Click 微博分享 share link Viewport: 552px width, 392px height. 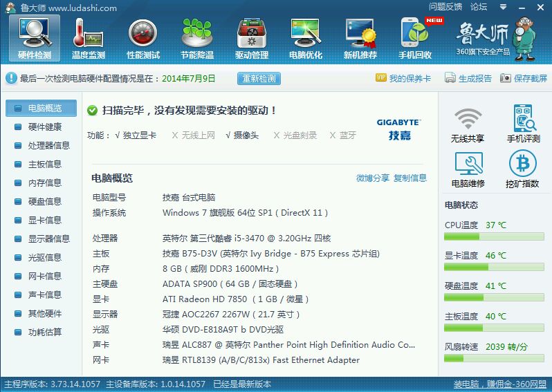[372, 178]
